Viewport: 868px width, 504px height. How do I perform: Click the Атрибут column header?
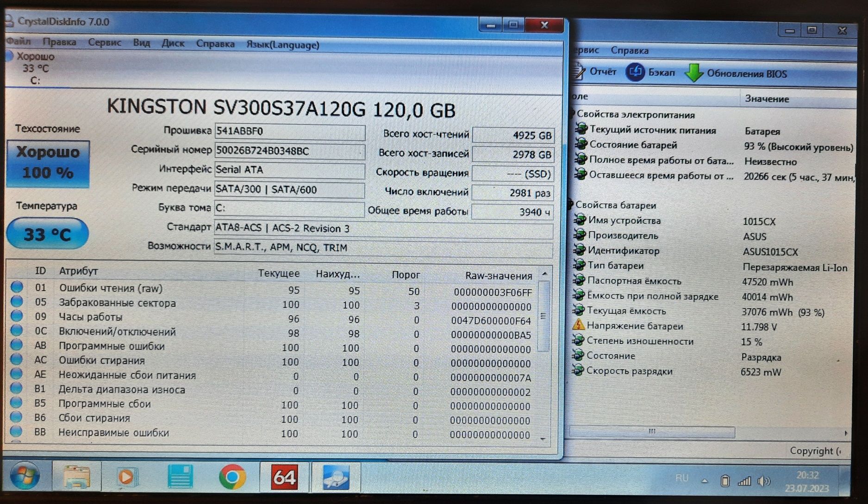click(x=78, y=271)
